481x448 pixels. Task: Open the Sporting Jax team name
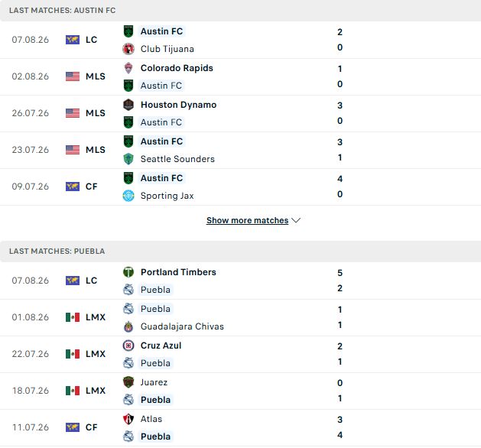167,196
